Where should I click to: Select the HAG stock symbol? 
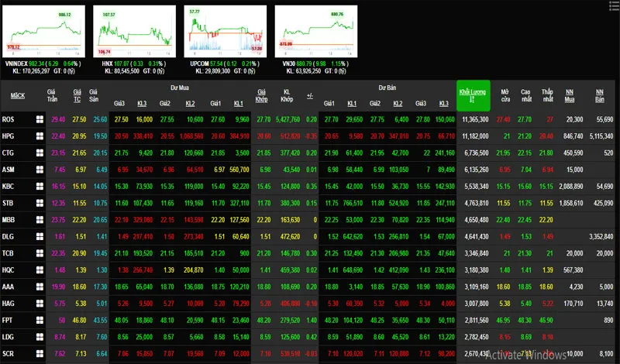tap(8, 304)
